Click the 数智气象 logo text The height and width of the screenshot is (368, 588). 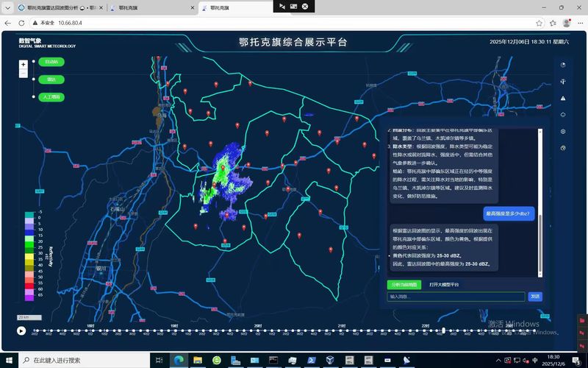(30, 40)
